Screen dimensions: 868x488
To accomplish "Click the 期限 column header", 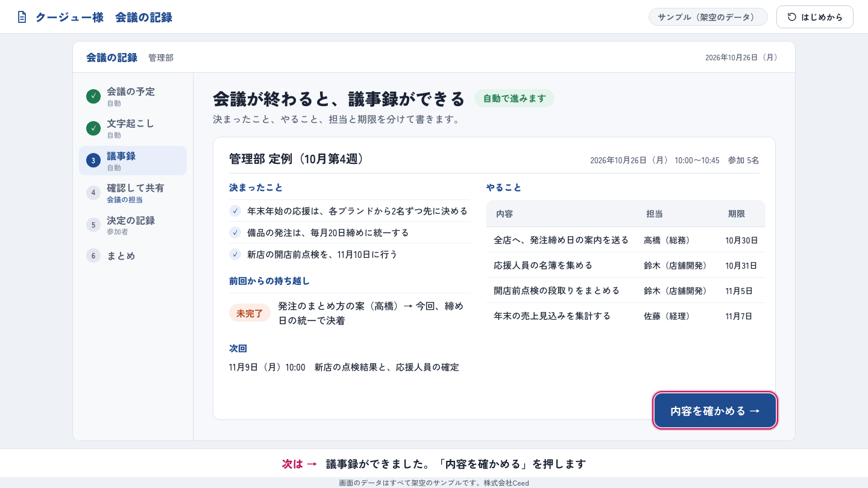I will [737, 214].
